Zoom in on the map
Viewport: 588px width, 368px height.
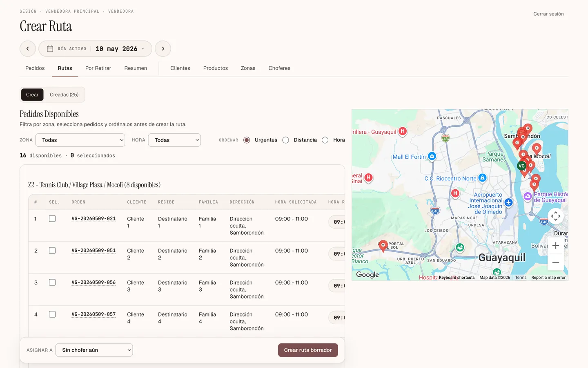click(556, 246)
